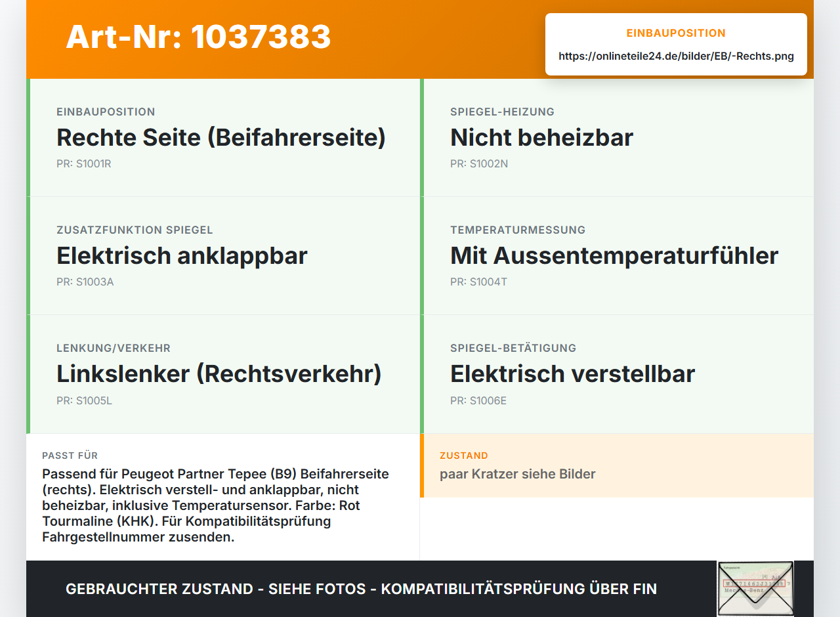Click the PR: S1003A code
840x617 pixels.
click(85, 282)
